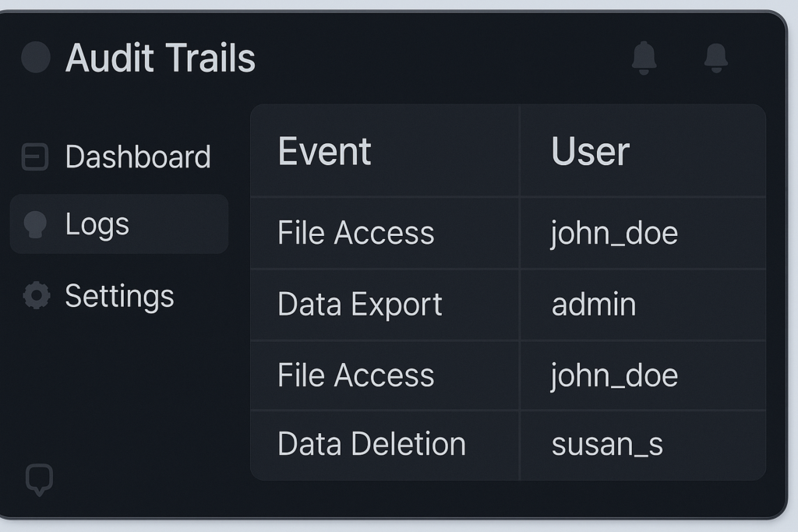Image resolution: width=798 pixels, height=532 pixels.
Task: Click the round logo beside Audit Trails
Action: click(36, 58)
